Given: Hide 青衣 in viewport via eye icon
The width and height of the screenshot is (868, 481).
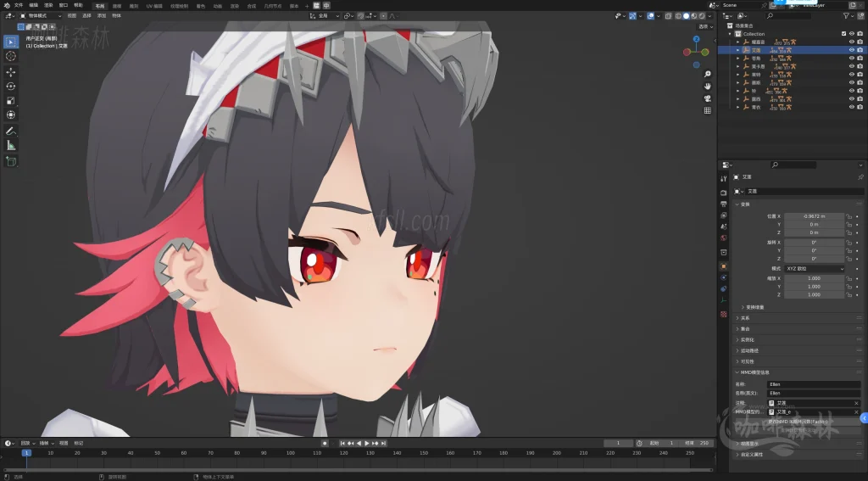Looking at the screenshot, I should [851, 107].
